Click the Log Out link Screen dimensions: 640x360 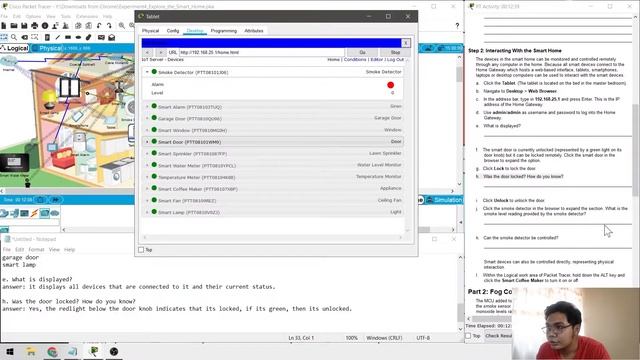[x=395, y=60]
